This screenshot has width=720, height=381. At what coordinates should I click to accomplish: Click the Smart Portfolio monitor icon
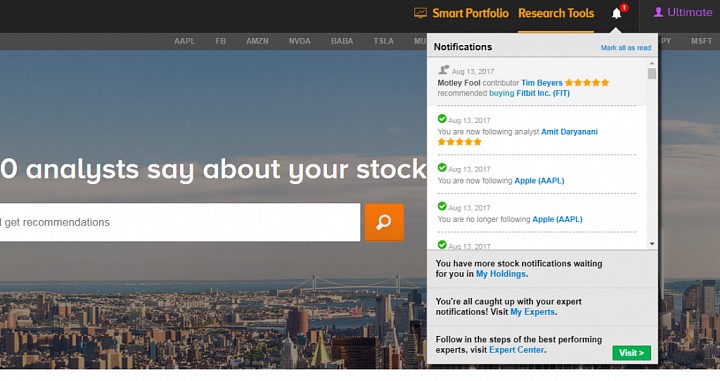coord(420,13)
